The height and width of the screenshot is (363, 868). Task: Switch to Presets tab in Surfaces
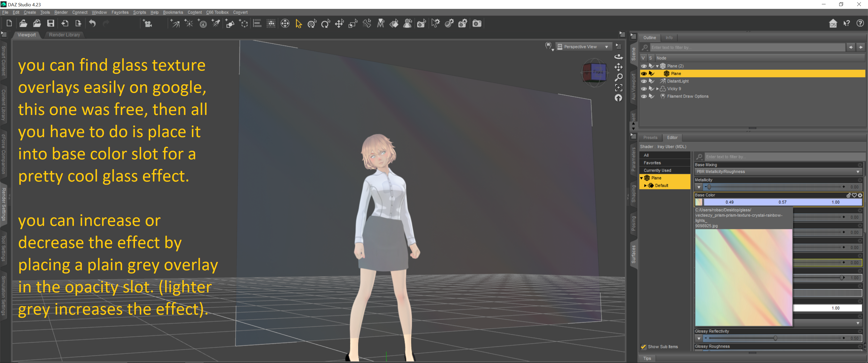coord(650,137)
